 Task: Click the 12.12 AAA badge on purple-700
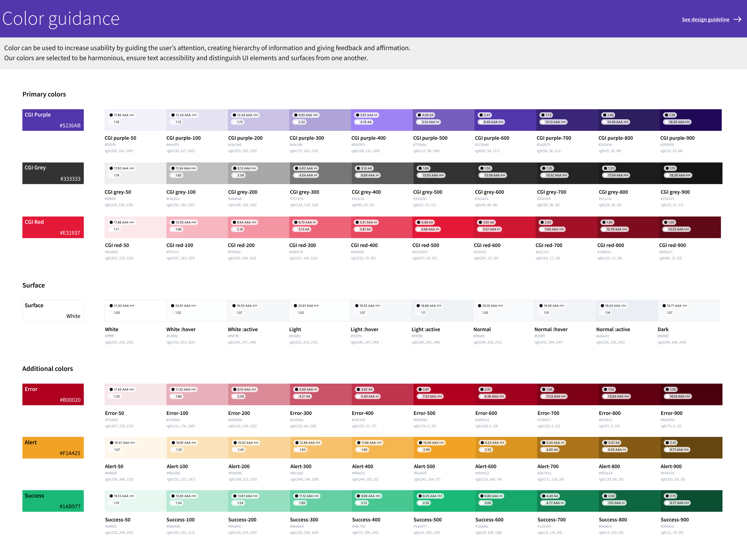[554, 122]
